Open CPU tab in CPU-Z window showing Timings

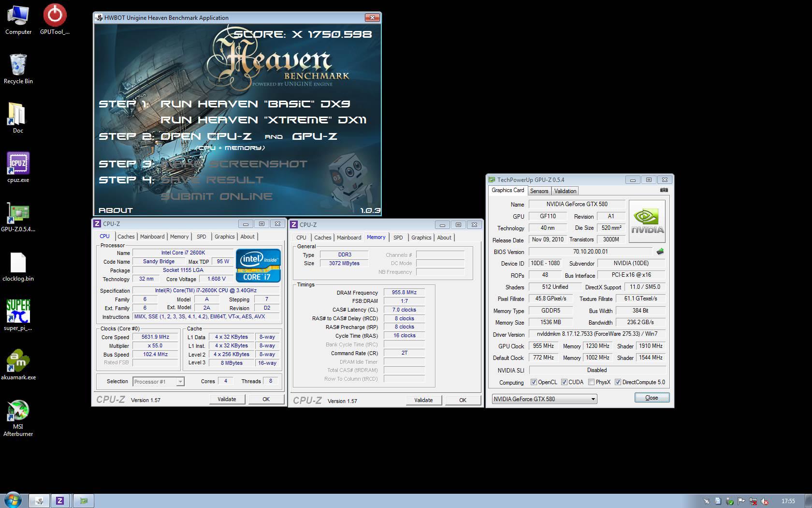[x=301, y=238]
